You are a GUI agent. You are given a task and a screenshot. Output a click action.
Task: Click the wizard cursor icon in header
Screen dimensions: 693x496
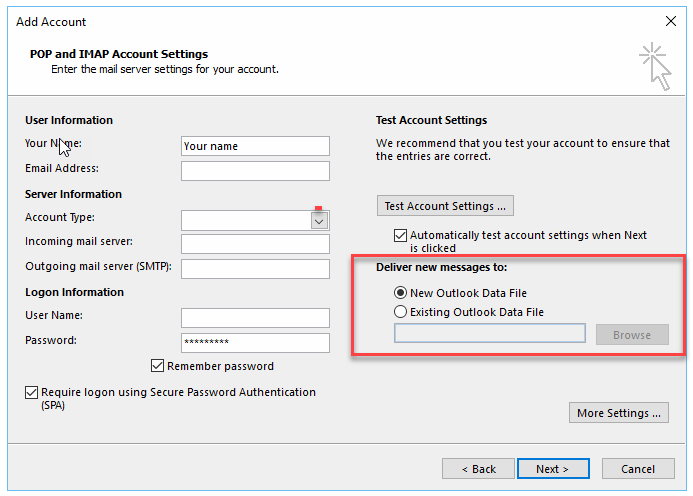tap(655, 65)
